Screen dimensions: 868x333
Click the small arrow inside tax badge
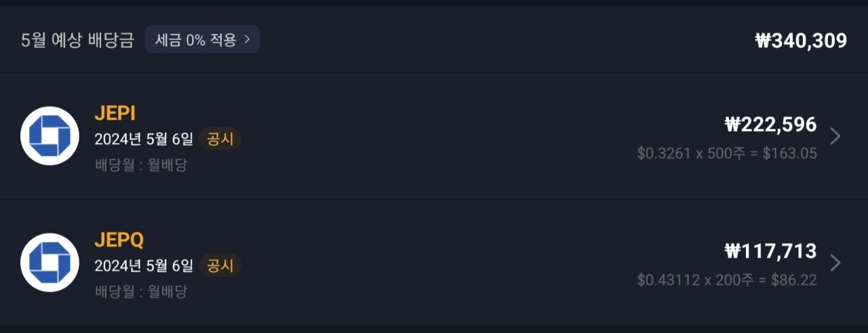[x=248, y=40]
